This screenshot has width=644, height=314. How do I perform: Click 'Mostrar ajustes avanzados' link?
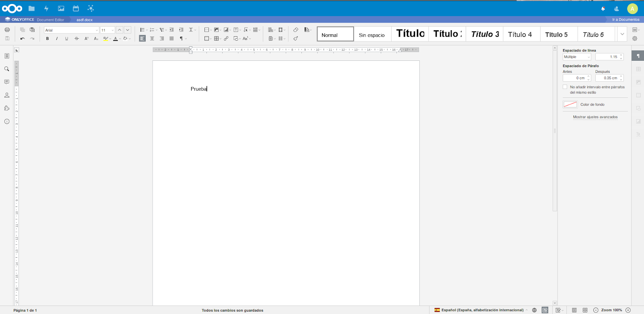tap(595, 117)
